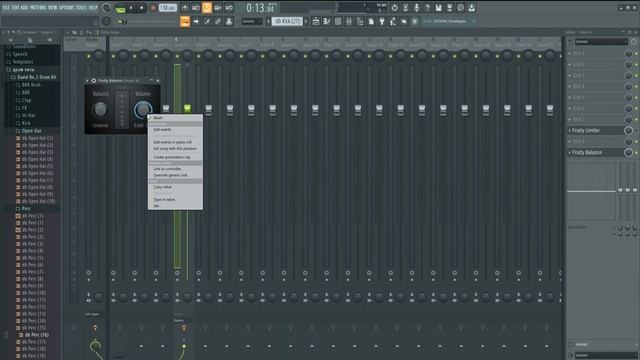Choose Copy value from context menu
640x360 pixels.
coord(175,187)
